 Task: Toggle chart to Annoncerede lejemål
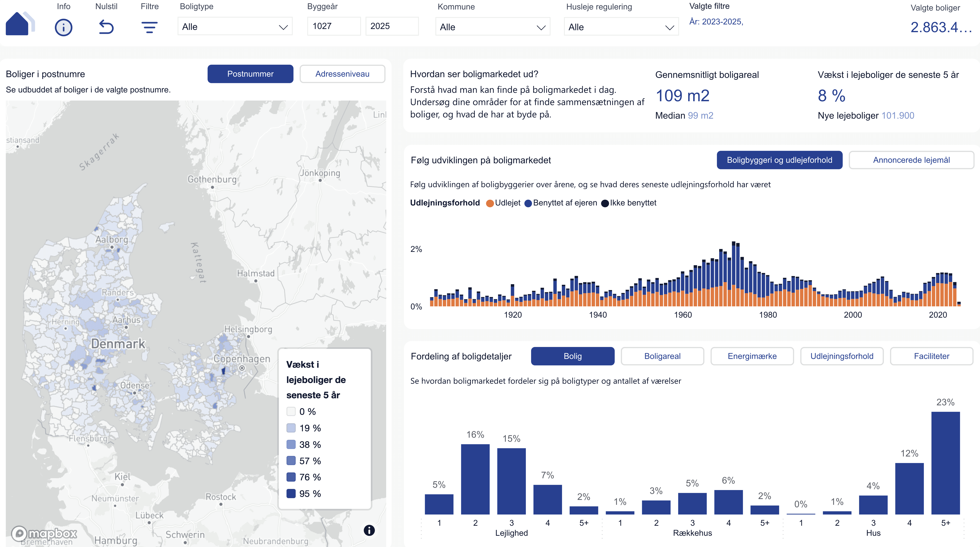click(911, 160)
